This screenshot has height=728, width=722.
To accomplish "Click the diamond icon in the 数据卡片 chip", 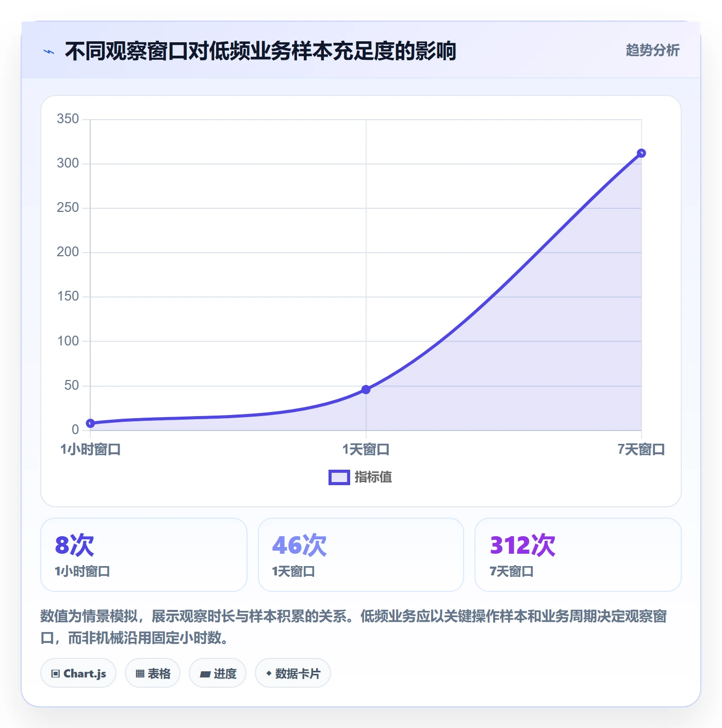I will pos(269,673).
